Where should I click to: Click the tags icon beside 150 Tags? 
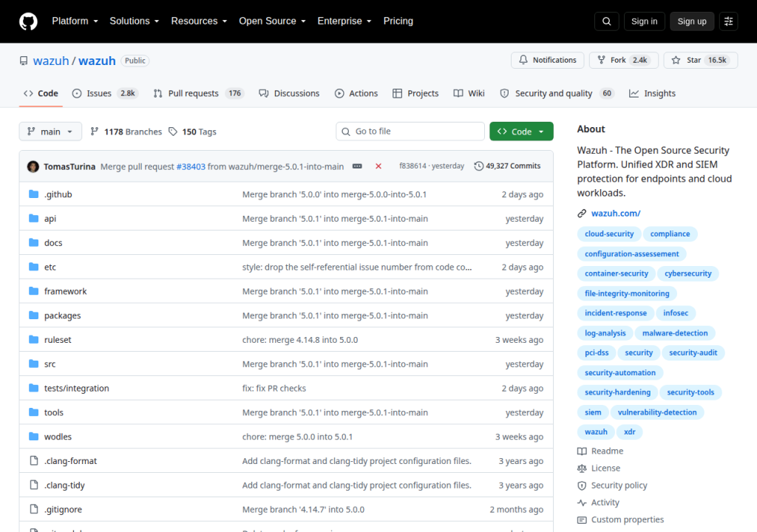coord(173,132)
